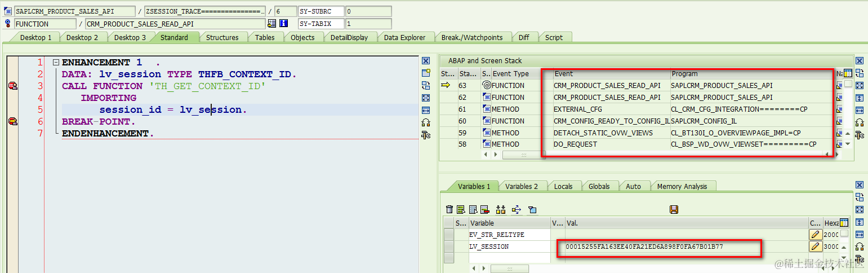Close the ABAP and Screen Stack tool
This screenshot has width=868, height=273.
pos(860,61)
